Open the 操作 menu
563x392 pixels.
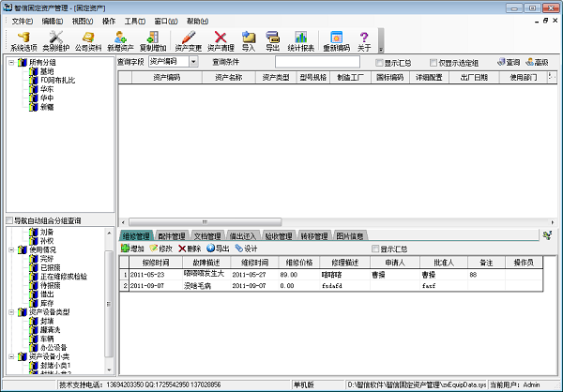click(x=109, y=22)
